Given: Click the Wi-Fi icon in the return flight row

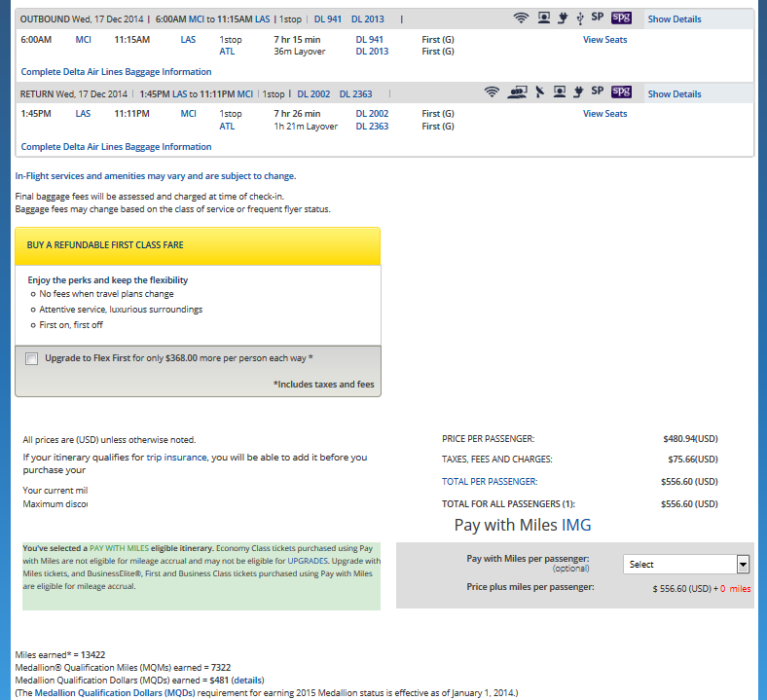Looking at the screenshot, I should (492, 92).
